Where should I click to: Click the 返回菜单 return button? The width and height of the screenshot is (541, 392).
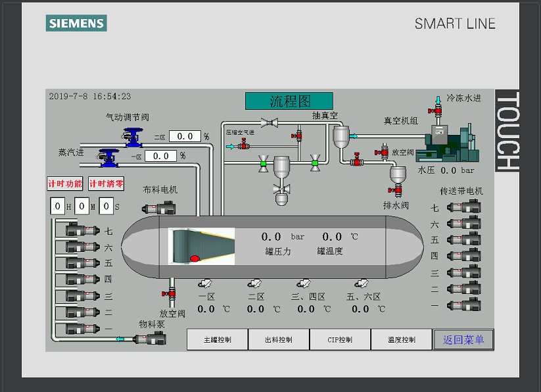click(463, 339)
